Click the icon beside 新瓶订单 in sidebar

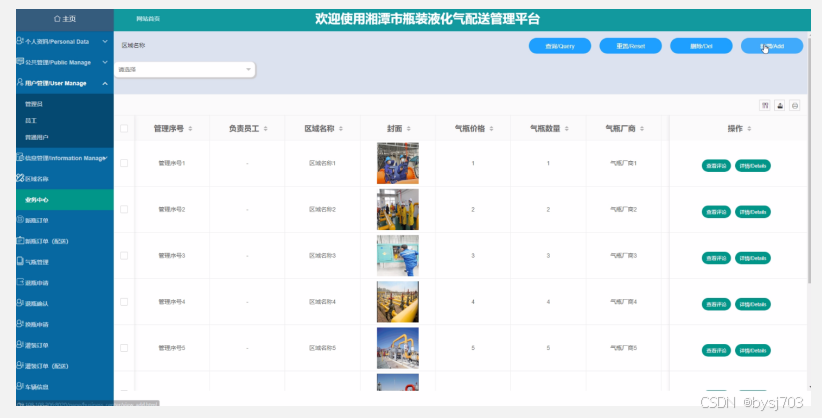tap(20, 220)
